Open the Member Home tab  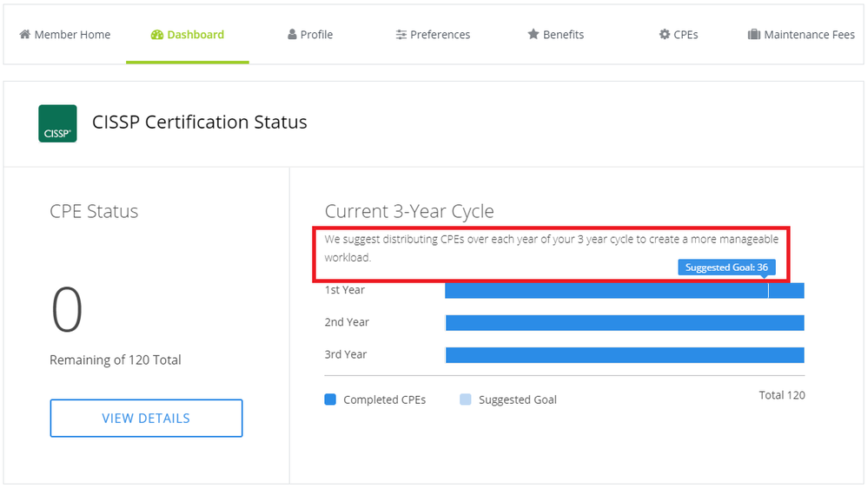(x=72, y=35)
